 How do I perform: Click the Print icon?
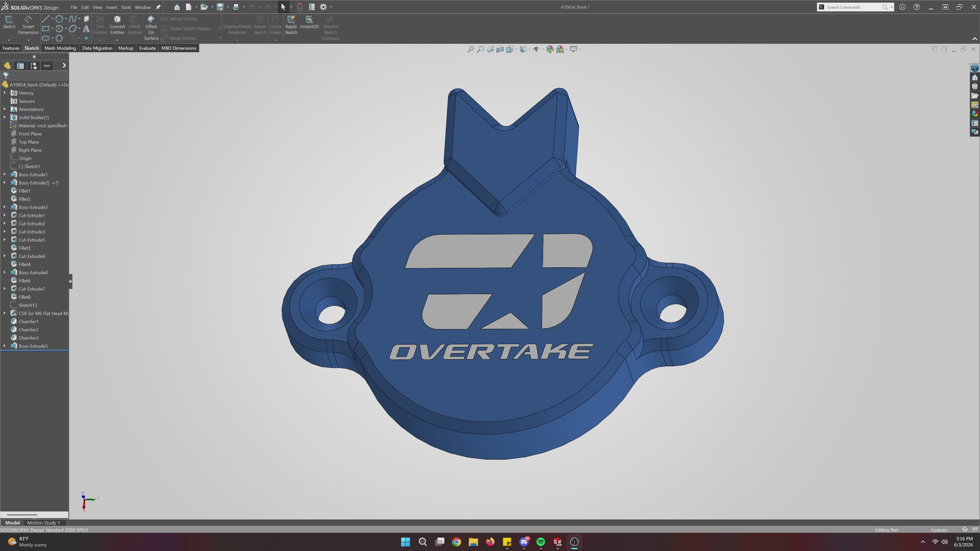coord(236,7)
